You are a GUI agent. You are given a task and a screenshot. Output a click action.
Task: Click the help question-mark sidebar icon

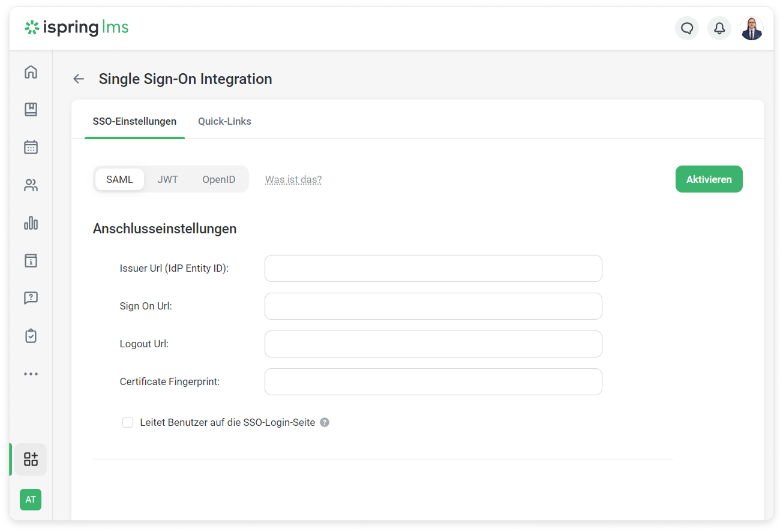31,298
